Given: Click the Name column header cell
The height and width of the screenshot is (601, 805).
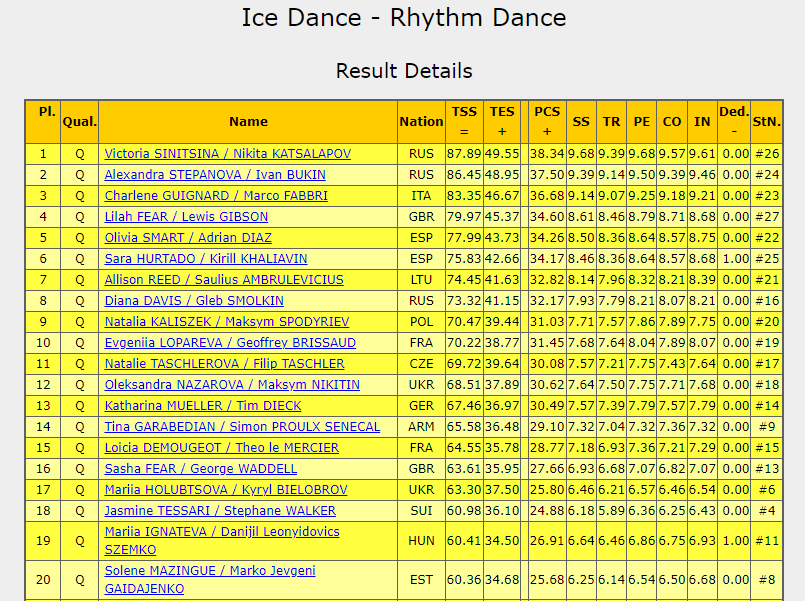Looking at the screenshot, I should (x=248, y=122).
